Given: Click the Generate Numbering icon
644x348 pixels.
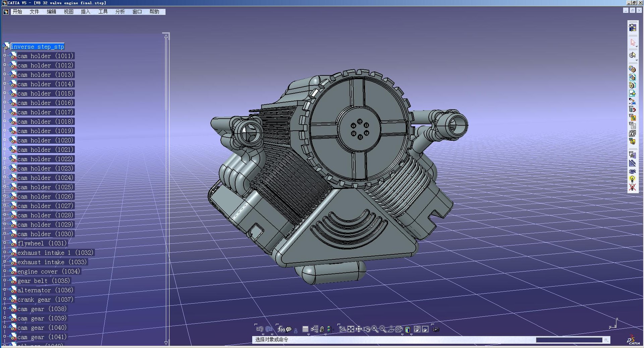Looking at the screenshot, I should click(633, 133).
